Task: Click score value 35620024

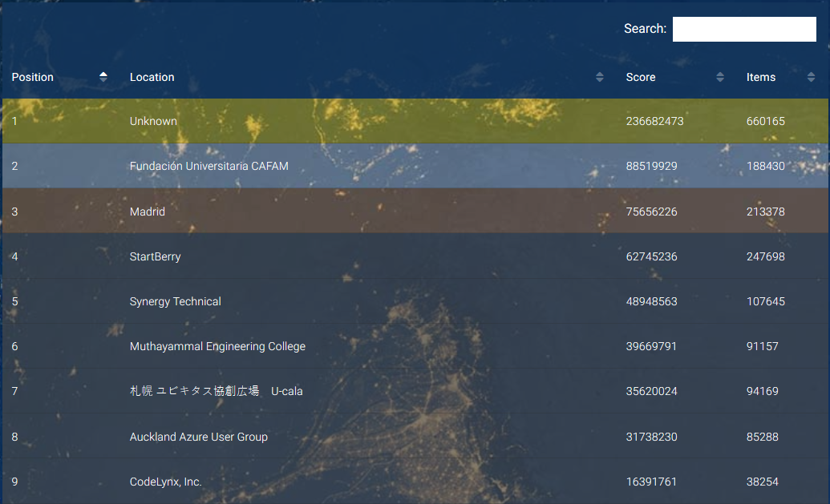Action: pyautogui.click(x=652, y=391)
